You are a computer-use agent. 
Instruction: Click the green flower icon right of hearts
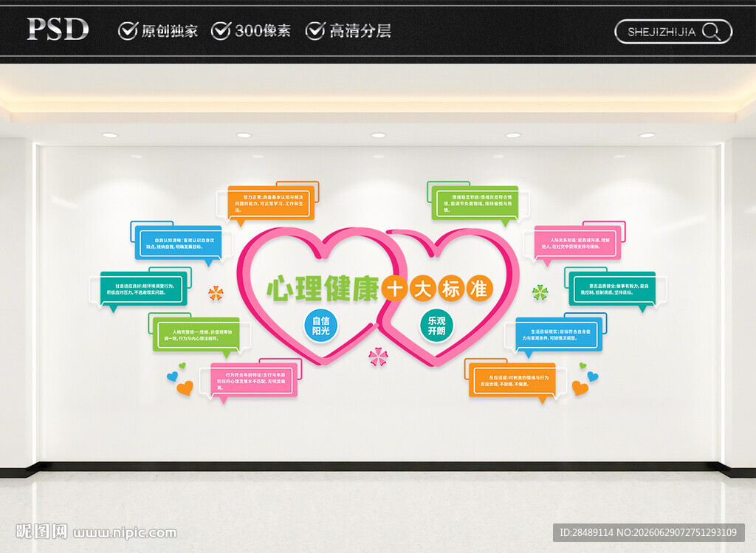540,292
